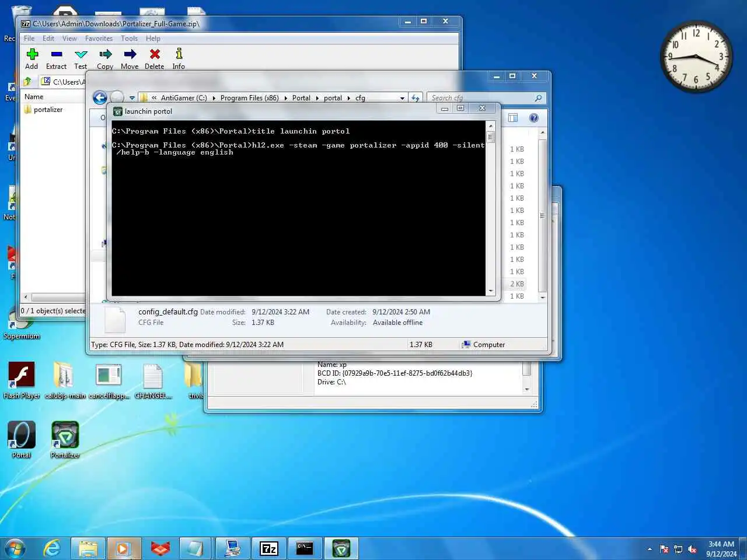
Task: Click the command prompt taskbar button
Action: [x=305, y=548]
